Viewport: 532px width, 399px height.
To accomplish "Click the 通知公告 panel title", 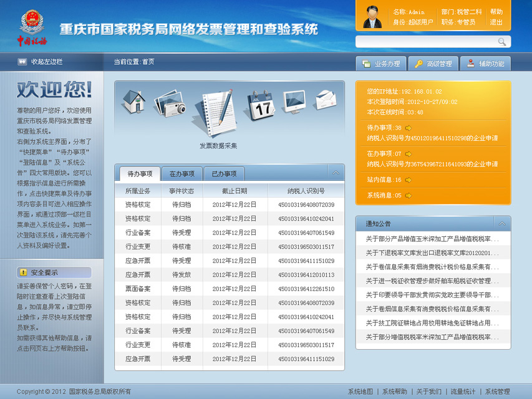I will coord(378,224).
